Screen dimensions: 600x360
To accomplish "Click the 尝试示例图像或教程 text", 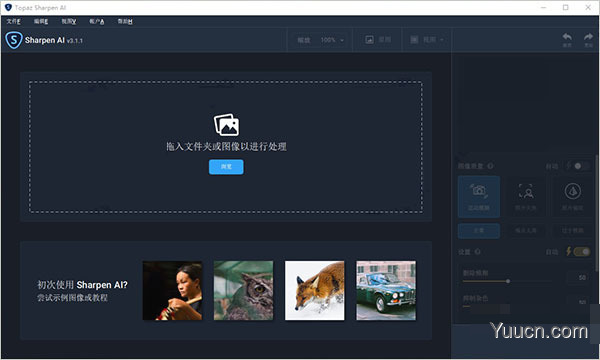I will (x=72, y=298).
